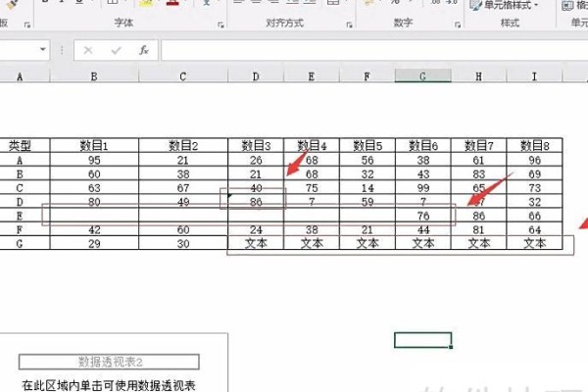Click inside the Name Box field
The height and width of the screenshot is (392, 588).
[x=18, y=50]
